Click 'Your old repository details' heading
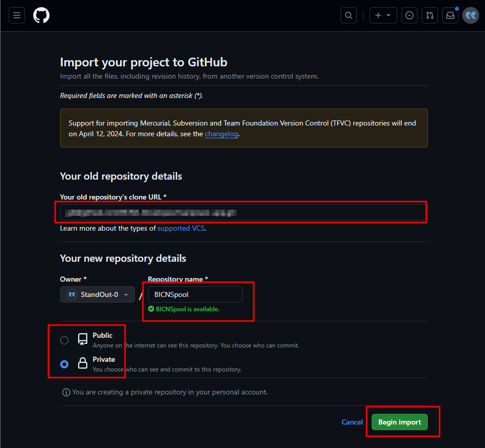This screenshot has width=485, height=448. (121, 176)
